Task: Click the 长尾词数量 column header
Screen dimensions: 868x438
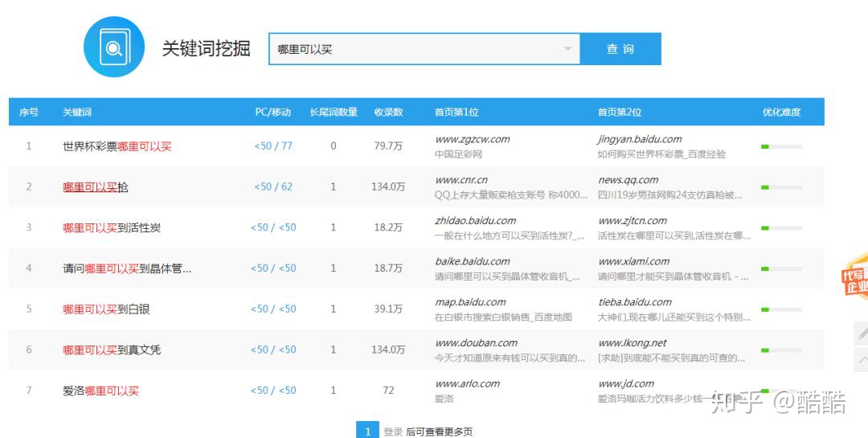Action: [334, 112]
